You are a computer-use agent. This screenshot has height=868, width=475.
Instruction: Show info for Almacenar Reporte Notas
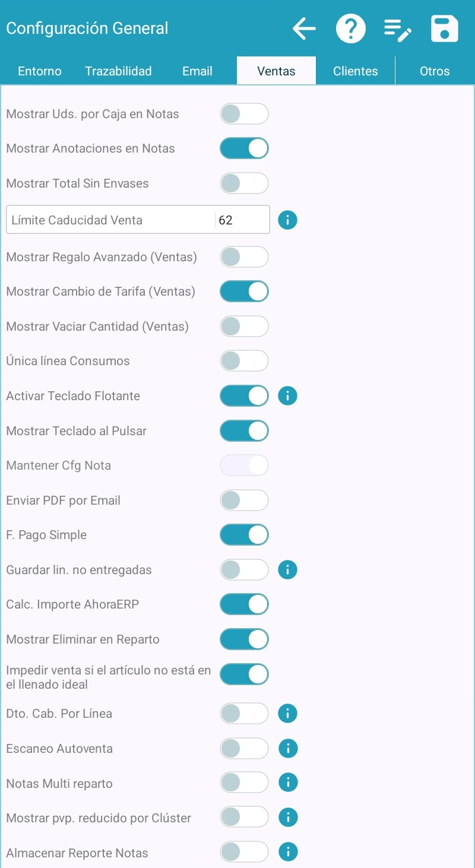pos(287,853)
